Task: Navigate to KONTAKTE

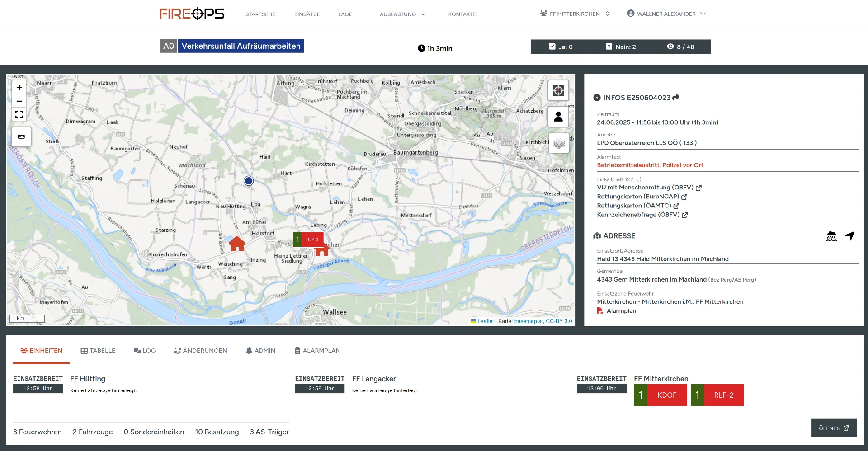Action: 462,14
